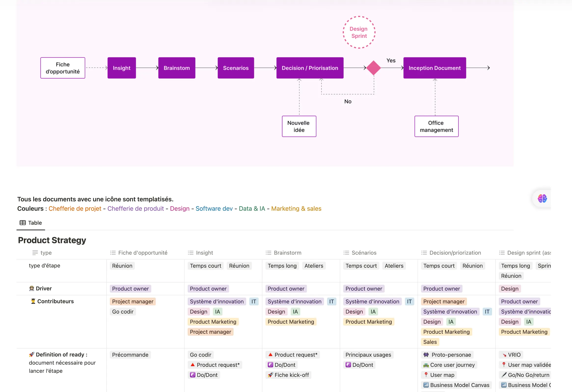Image resolution: width=572 pixels, height=392 pixels.
Task: Select the Scenarios flowchart box
Action: pyautogui.click(x=236, y=68)
